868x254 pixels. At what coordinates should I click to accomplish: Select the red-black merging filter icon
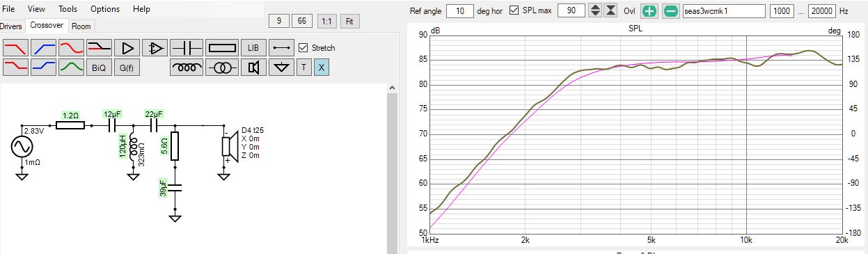(x=99, y=48)
